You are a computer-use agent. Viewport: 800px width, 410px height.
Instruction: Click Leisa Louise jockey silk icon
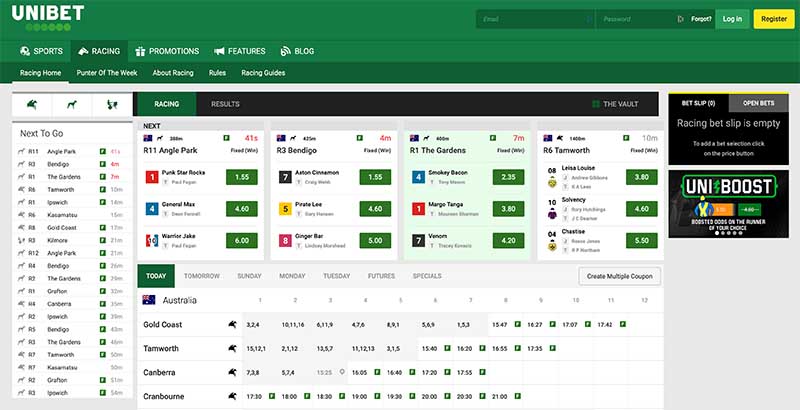click(x=552, y=182)
